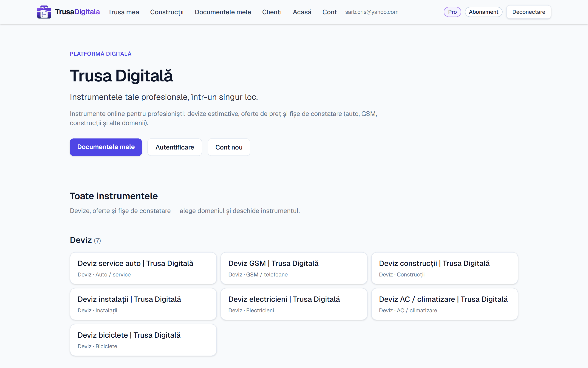
Task: Click the TrusaDigitala brand name link
Action: (77, 12)
